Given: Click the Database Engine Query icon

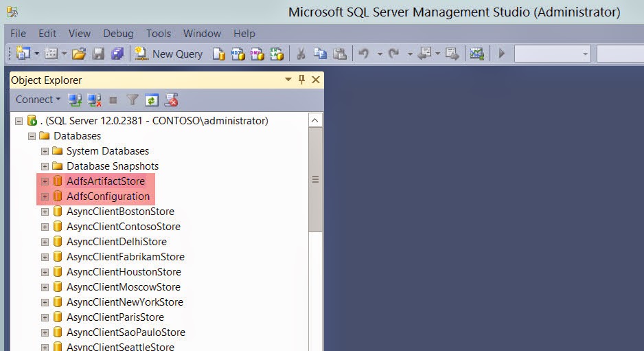Looking at the screenshot, I should coord(219,54).
